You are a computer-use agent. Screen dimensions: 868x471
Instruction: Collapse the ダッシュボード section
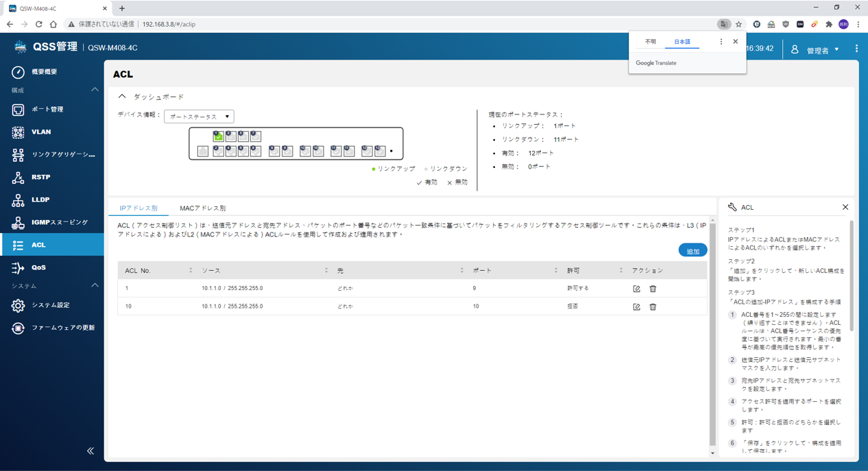tap(122, 97)
